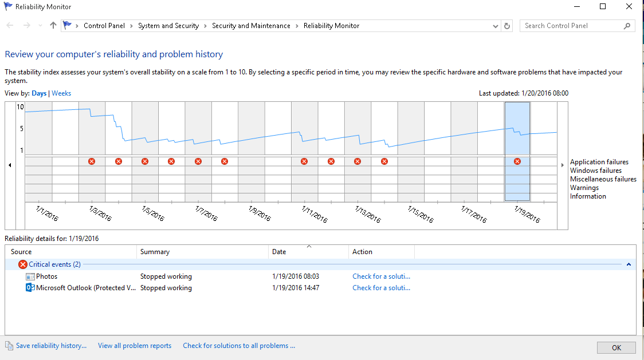644x360 pixels.
Task: Refresh the address bar location
Action: (507, 26)
